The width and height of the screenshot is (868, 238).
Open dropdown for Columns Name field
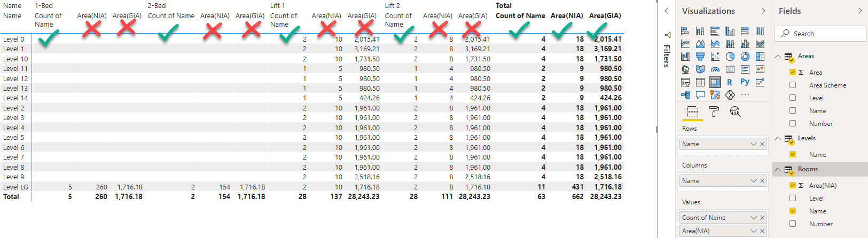753,181
